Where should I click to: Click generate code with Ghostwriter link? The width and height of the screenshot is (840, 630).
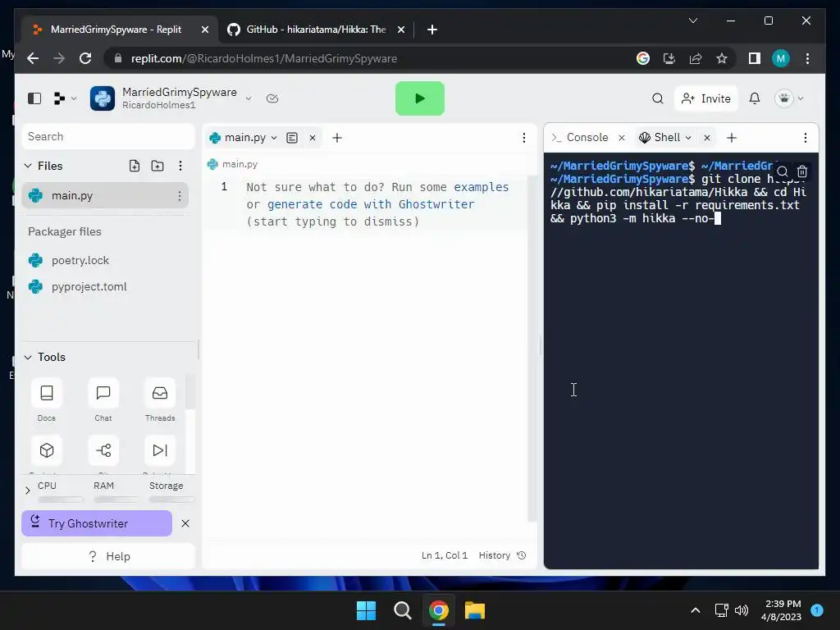tap(371, 204)
